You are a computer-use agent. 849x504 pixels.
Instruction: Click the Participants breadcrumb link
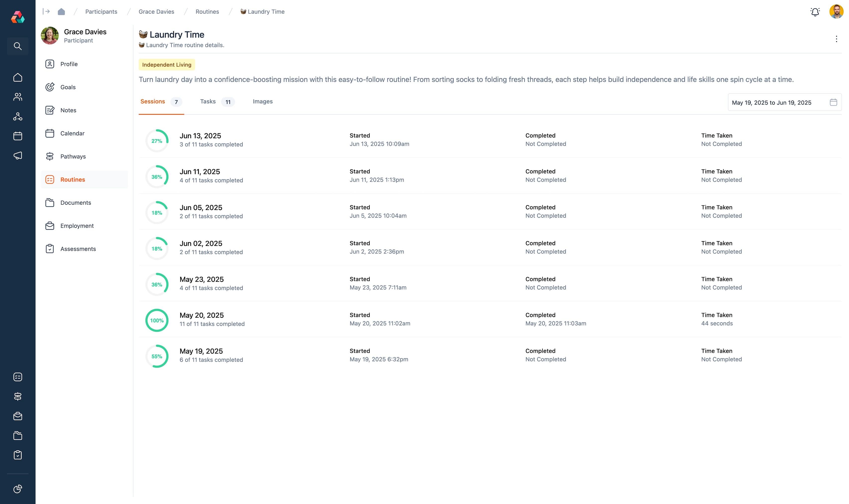[x=101, y=11]
